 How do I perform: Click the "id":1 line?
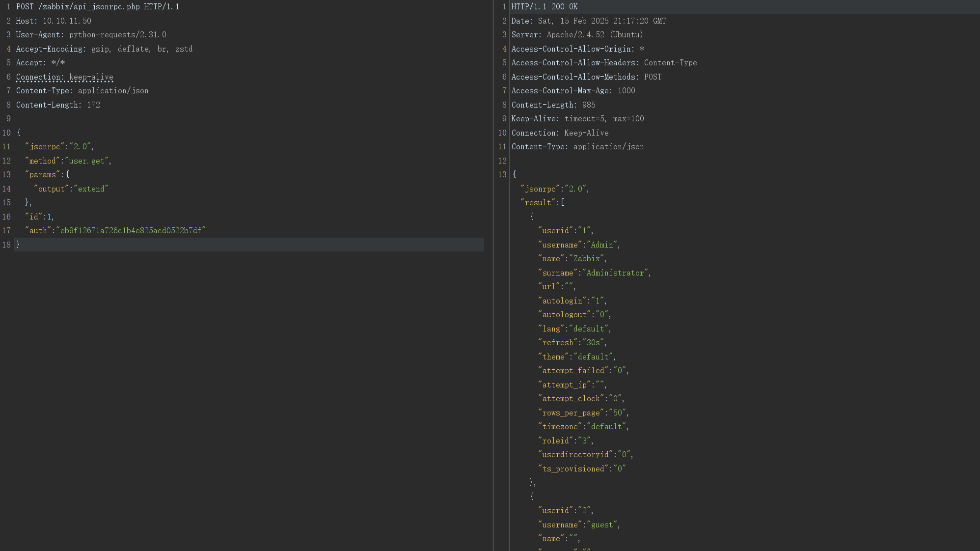[x=40, y=217]
